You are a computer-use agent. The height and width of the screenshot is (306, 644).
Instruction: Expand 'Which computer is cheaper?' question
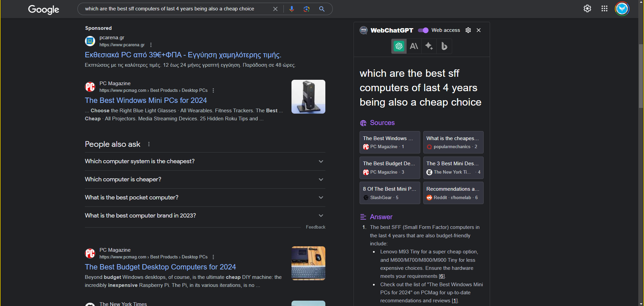(205, 180)
